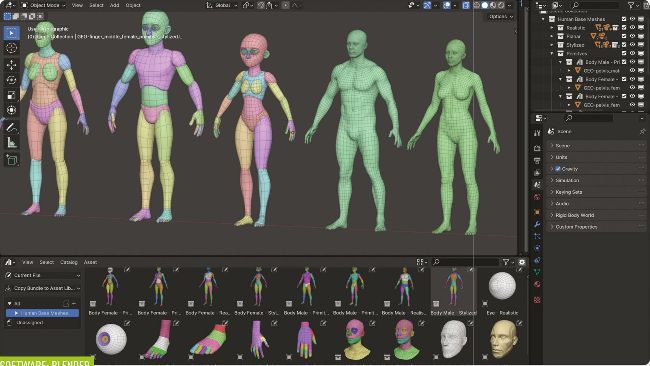Open the World properties tab
650x366 pixels.
pyautogui.click(x=537, y=197)
